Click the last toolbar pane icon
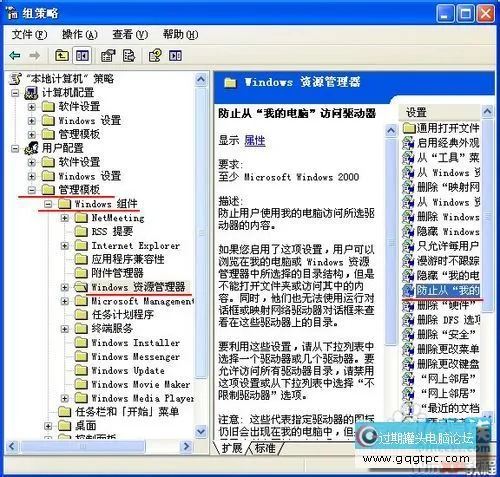 [x=175, y=55]
